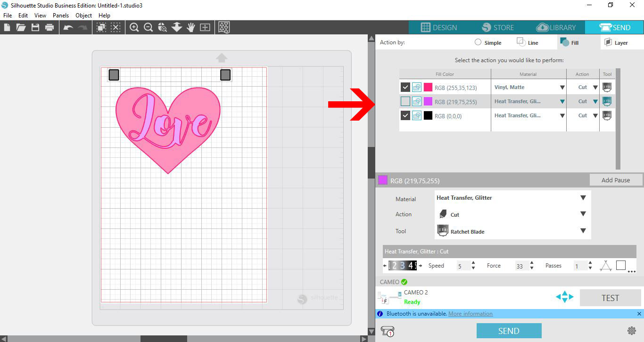Zoom out with the magnifier minus icon
This screenshot has width=644, height=342.
(x=149, y=27)
